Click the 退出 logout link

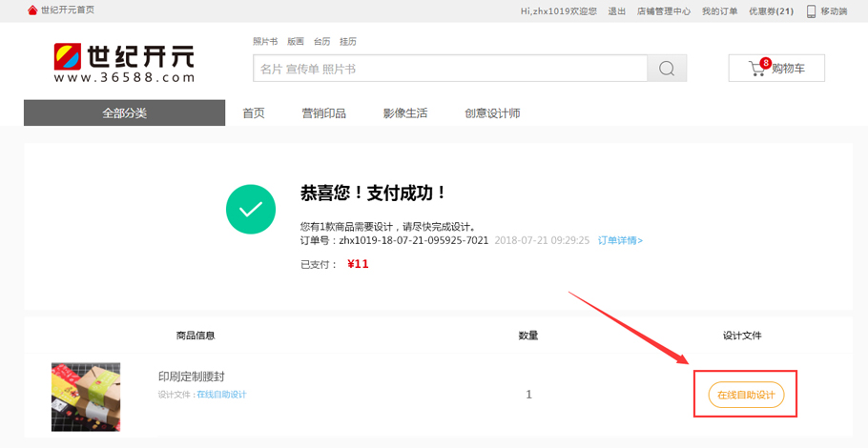coord(617,11)
